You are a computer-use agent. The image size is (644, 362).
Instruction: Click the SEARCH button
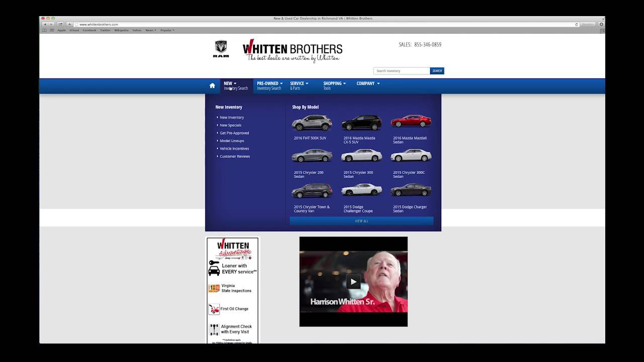click(x=437, y=71)
